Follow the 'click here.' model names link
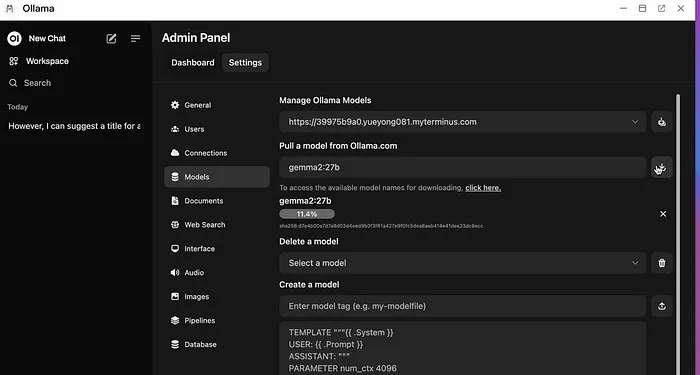 point(483,188)
